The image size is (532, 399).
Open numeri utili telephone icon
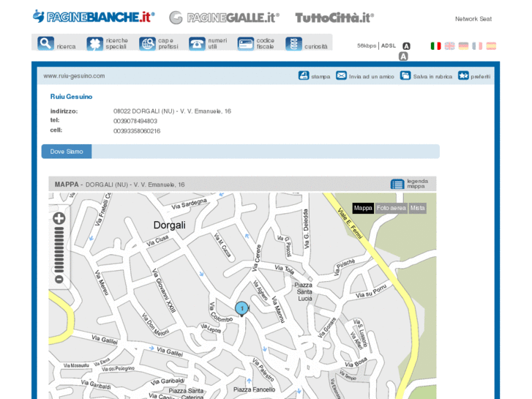[197, 44]
